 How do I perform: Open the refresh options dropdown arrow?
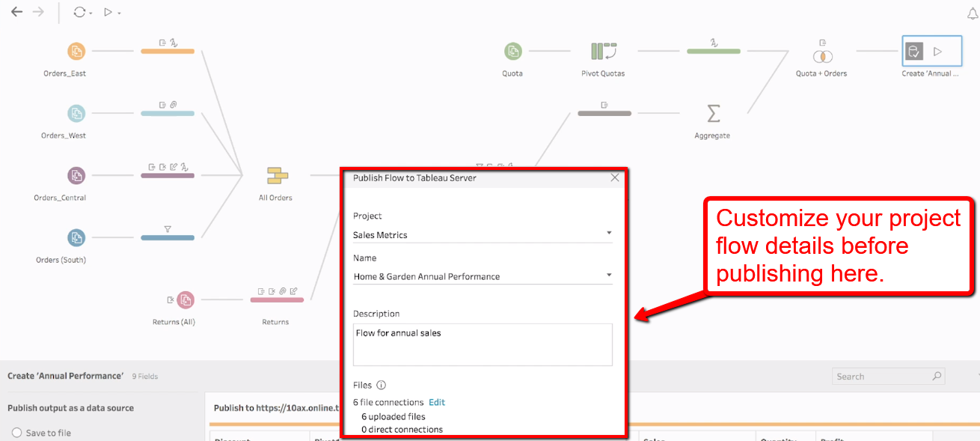pos(91,13)
